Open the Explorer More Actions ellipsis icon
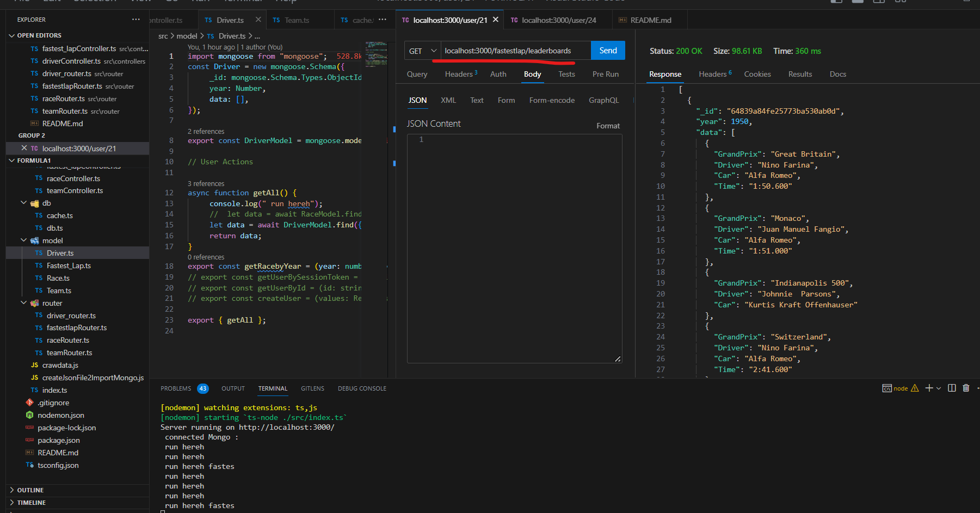Viewport: 980px width, 513px height. pyautogui.click(x=135, y=19)
